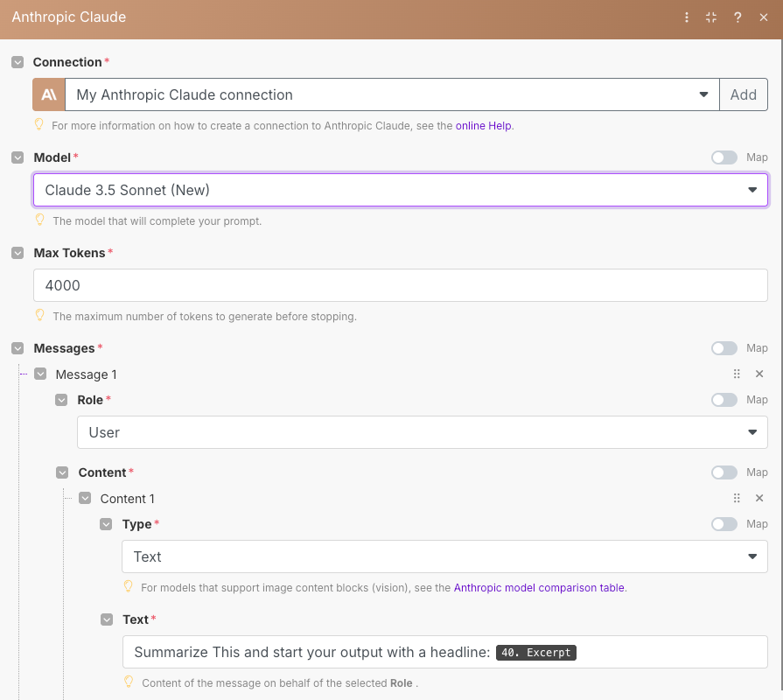Open the Type dropdown showing Text
Screen dimensions: 783x700
pyautogui.click(x=444, y=556)
